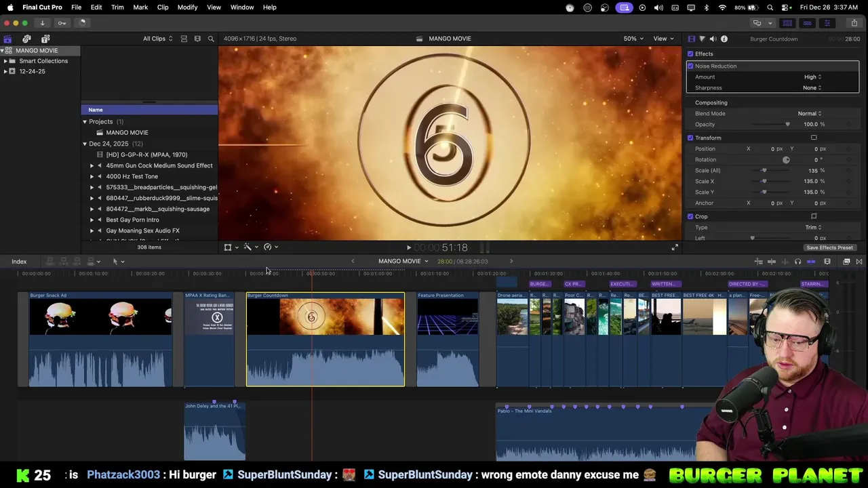Uncheck the Noise Reduction effect

[690, 66]
